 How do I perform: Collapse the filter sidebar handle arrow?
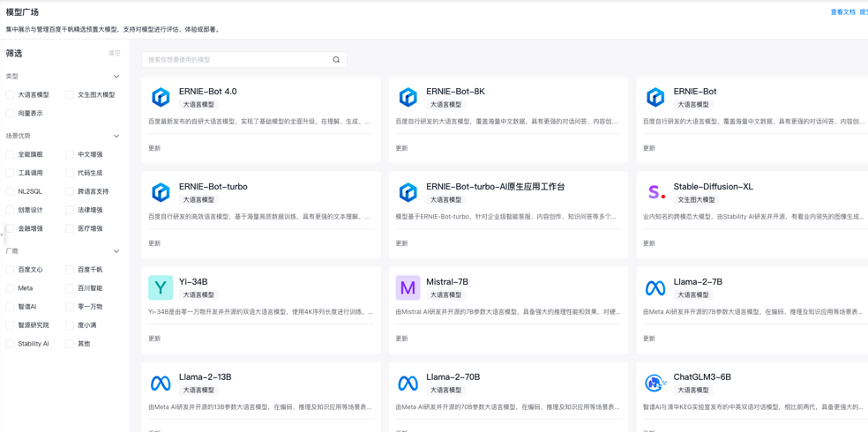2,235
